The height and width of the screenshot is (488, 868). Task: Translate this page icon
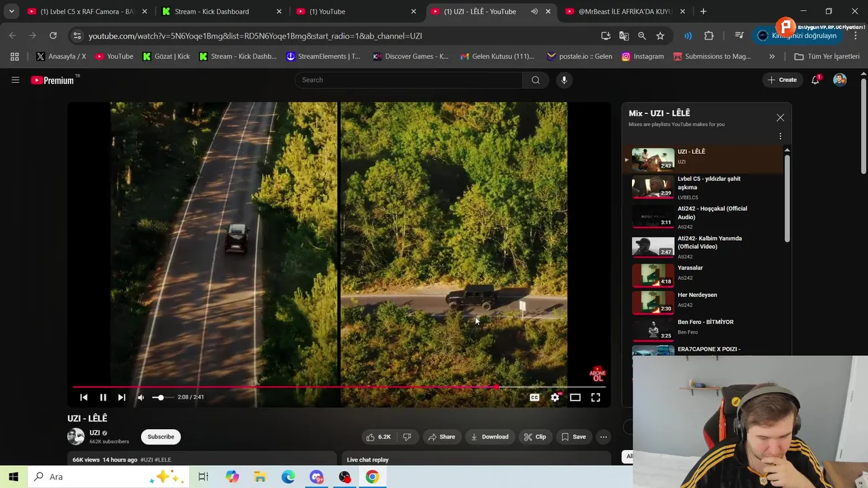point(624,35)
